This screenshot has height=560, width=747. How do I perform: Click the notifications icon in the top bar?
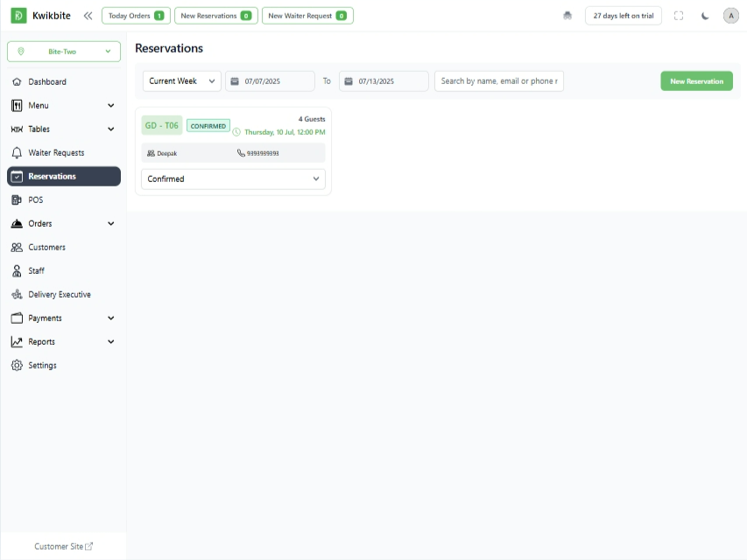567,15
